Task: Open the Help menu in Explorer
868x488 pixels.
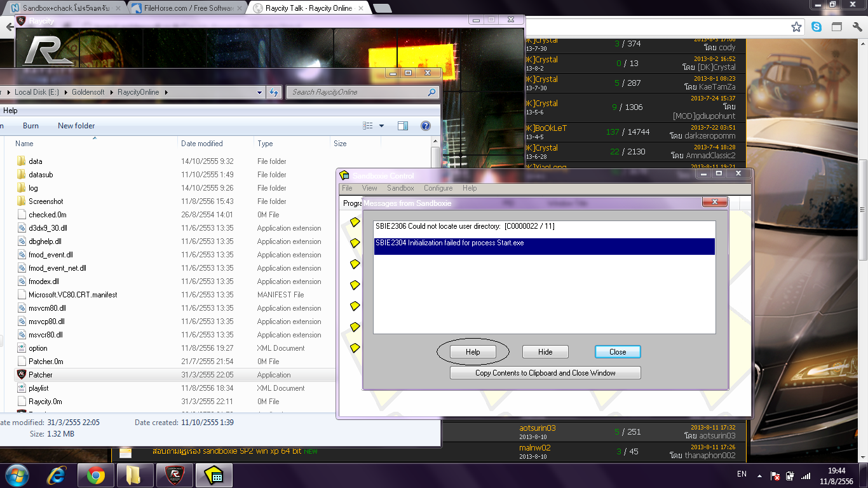Action: click(x=10, y=111)
